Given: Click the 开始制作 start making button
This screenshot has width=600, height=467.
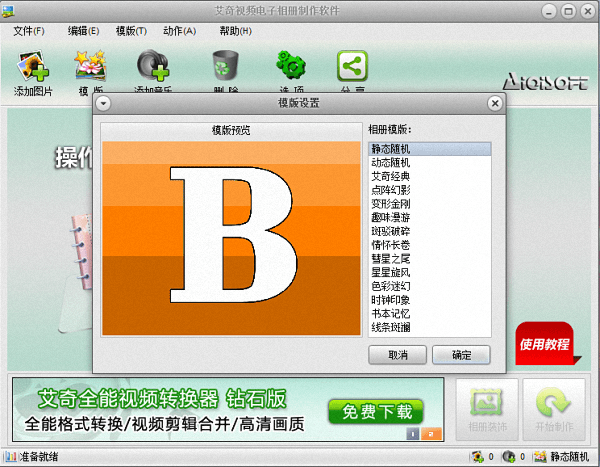Looking at the screenshot, I should (x=554, y=410).
